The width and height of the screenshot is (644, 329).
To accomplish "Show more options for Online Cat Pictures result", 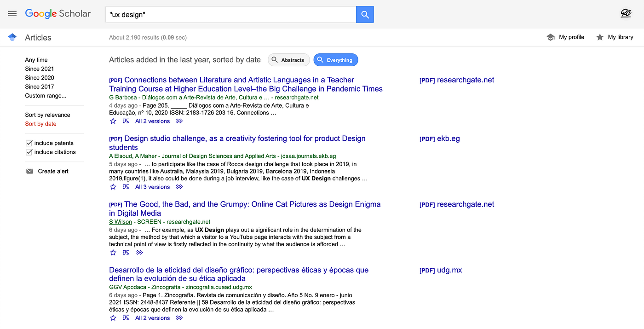I will tap(140, 253).
